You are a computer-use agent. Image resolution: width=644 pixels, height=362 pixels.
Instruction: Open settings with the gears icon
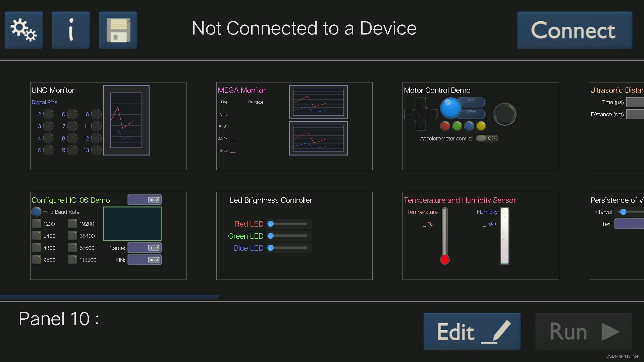pyautogui.click(x=24, y=30)
